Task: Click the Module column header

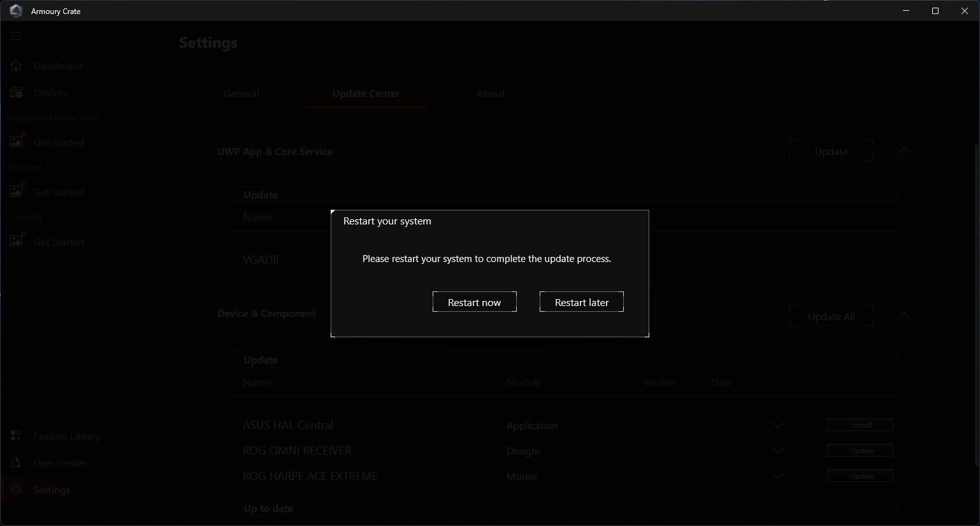Action: [524, 383]
